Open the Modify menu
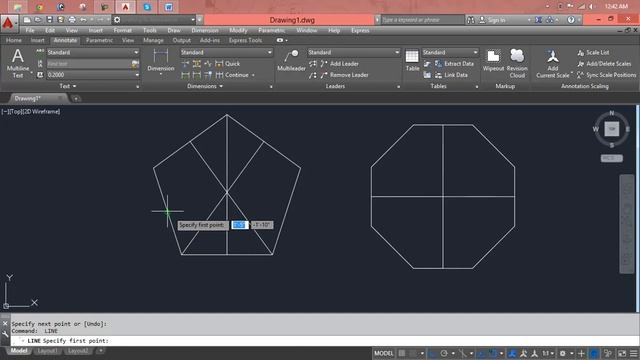The image size is (640, 360). pos(238,31)
